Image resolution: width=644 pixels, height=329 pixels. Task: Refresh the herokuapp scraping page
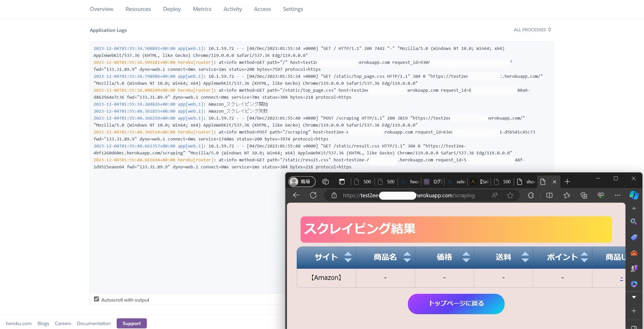313,195
